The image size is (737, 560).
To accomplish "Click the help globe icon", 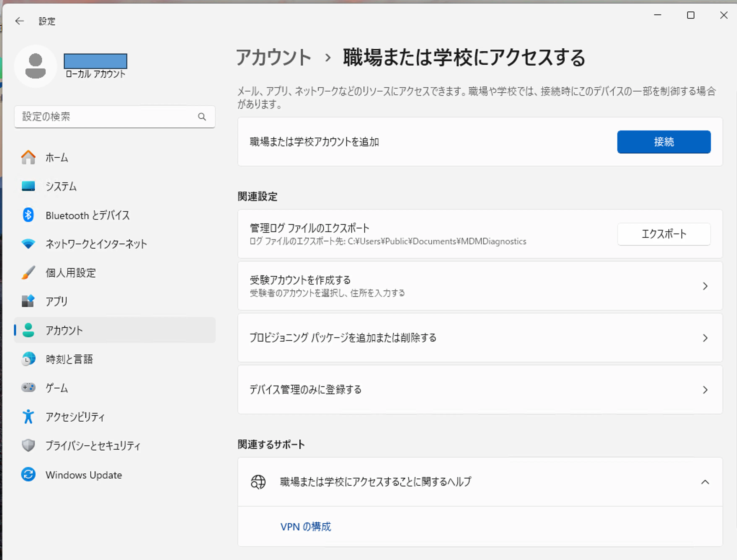I will pyautogui.click(x=258, y=482).
